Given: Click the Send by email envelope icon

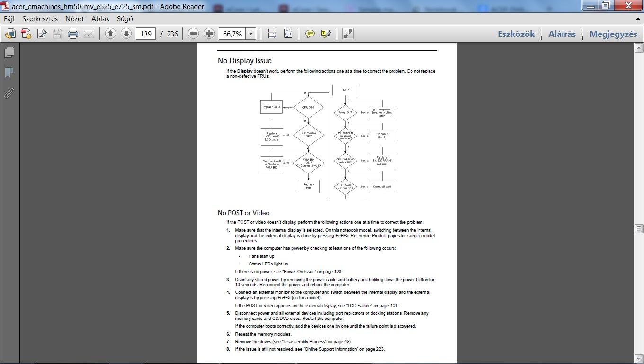Looking at the screenshot, I should [89, 34].
